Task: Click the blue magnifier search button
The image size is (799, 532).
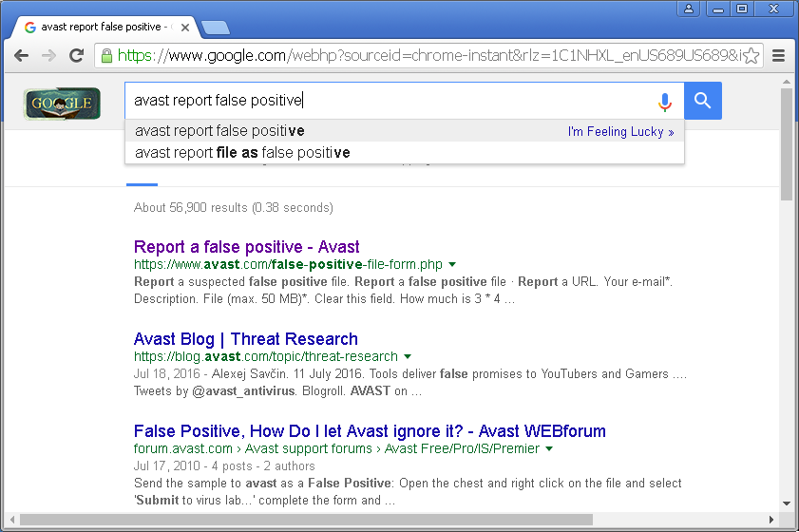Action: click(703, 101)
